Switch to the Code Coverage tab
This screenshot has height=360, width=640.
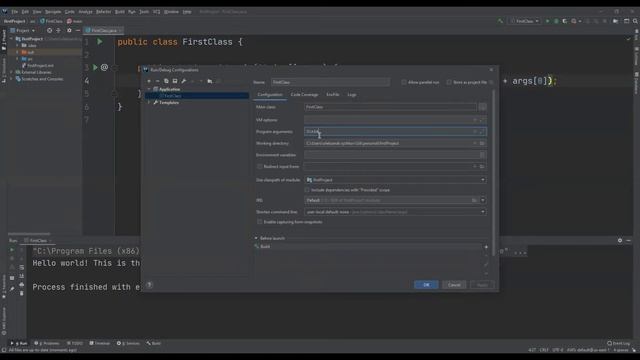[x=304, y=95]
